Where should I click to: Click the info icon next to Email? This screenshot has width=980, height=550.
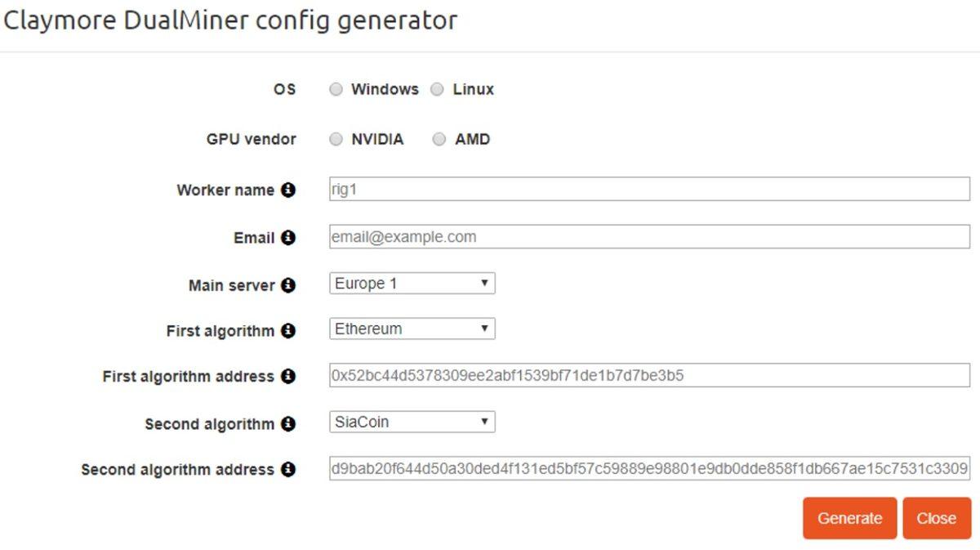click(x=287, y=238)
